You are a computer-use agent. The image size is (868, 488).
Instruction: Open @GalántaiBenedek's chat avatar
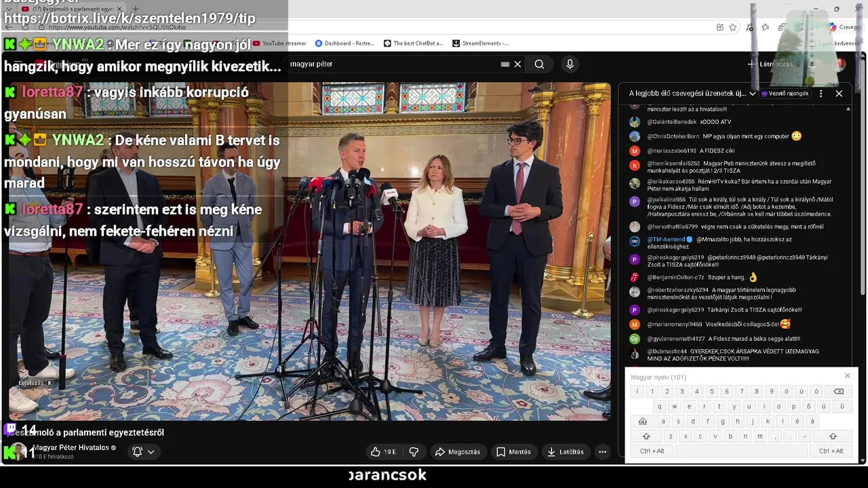pyautogui.click(x=634, y=122)
